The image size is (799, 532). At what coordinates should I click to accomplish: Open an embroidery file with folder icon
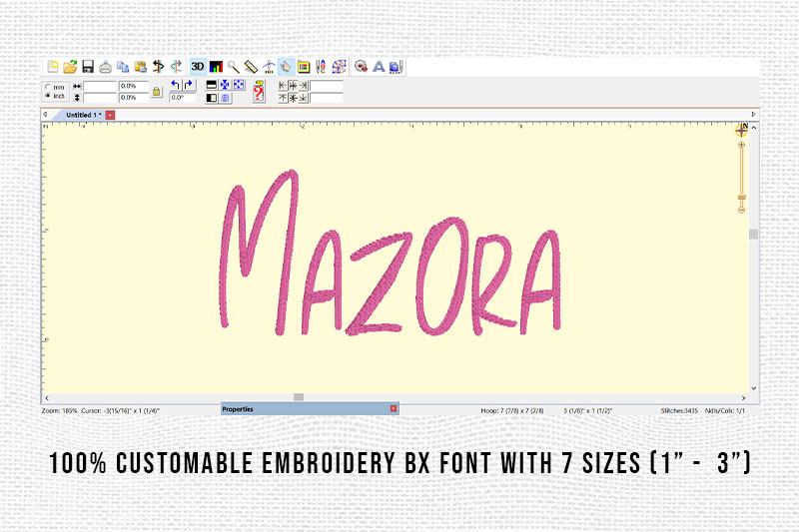click(x=70, y=67)
